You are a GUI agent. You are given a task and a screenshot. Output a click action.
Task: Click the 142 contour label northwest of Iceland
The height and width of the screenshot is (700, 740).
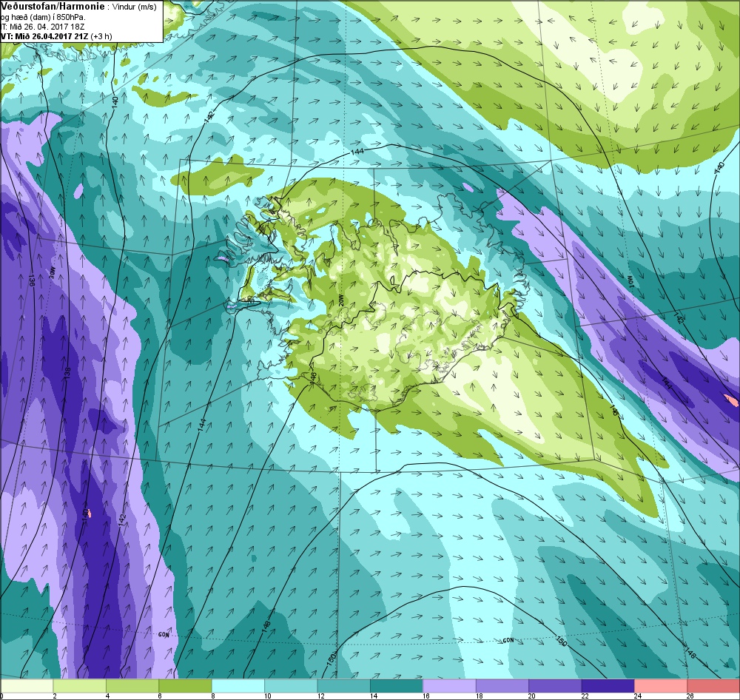tap(209, 118)
